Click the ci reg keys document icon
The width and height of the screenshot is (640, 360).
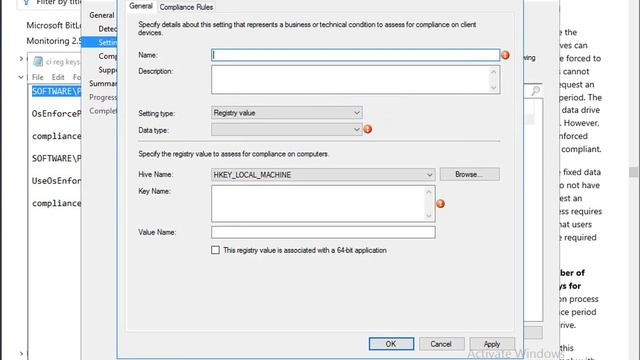pos(38,62)
